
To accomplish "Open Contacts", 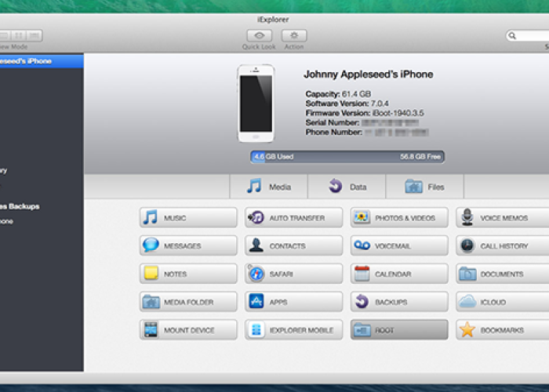I will pyautogui.click(x=294, y=245).
